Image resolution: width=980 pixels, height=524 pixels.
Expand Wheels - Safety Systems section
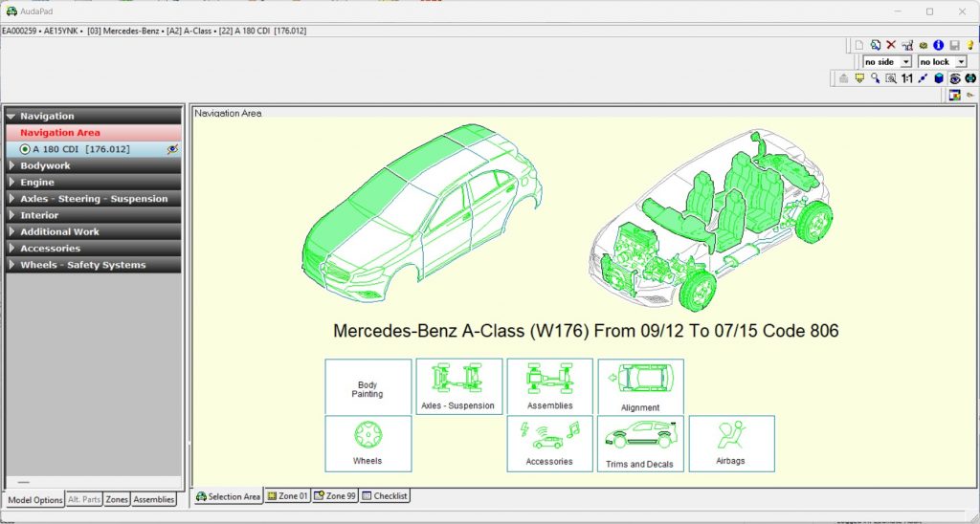pos(94,265)
